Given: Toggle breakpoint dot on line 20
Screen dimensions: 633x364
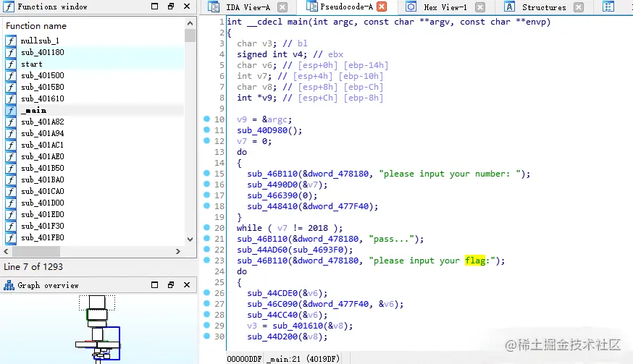Looking at the screenshot, I should [206, 228].
